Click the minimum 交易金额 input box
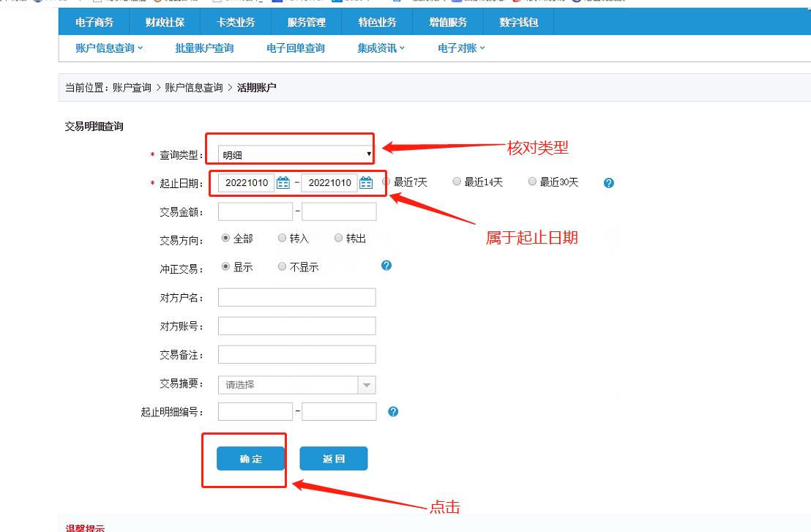811x532 pixels. (x=255, y=211)
